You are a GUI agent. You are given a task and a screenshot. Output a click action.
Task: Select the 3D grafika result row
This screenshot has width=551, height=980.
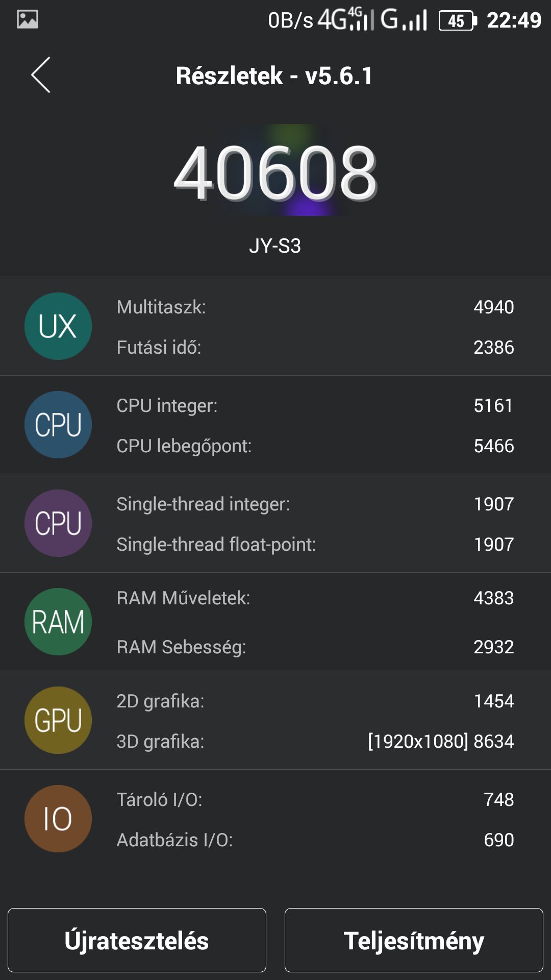pyautogui.click(x=315, y=741)
